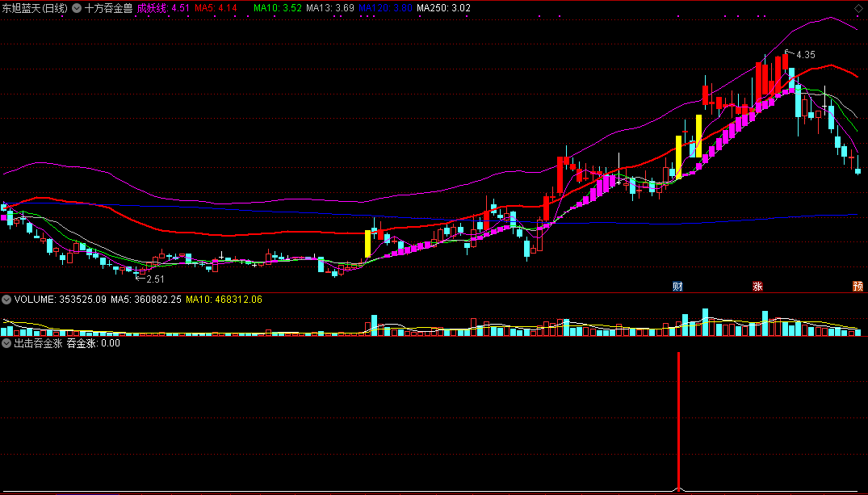Click the blue MA120: 3.80 legend
868x495 pixels.
pyautogui.click(x=385, y=8)
